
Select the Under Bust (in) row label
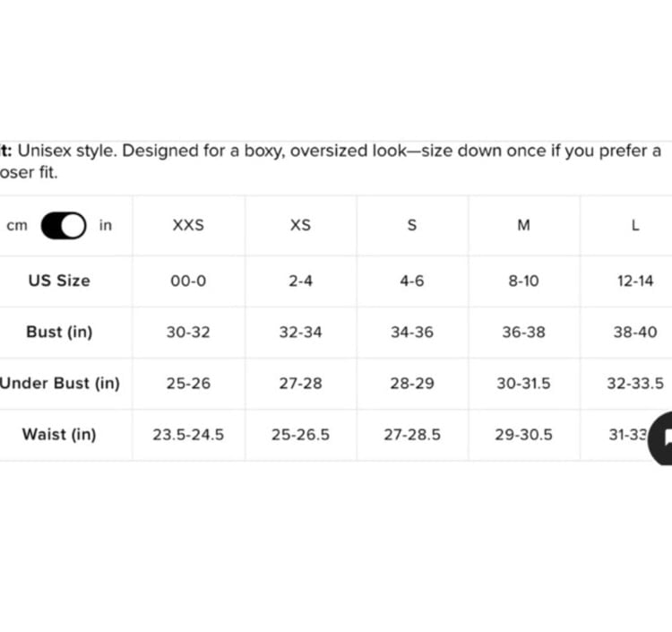59,384
